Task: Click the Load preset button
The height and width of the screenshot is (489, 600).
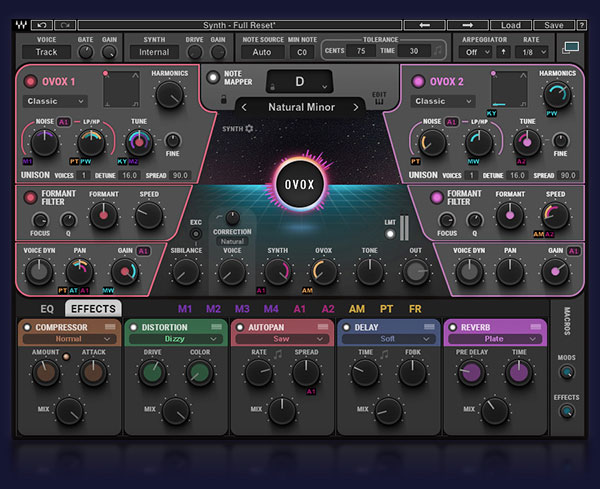Action: [511, 25]
